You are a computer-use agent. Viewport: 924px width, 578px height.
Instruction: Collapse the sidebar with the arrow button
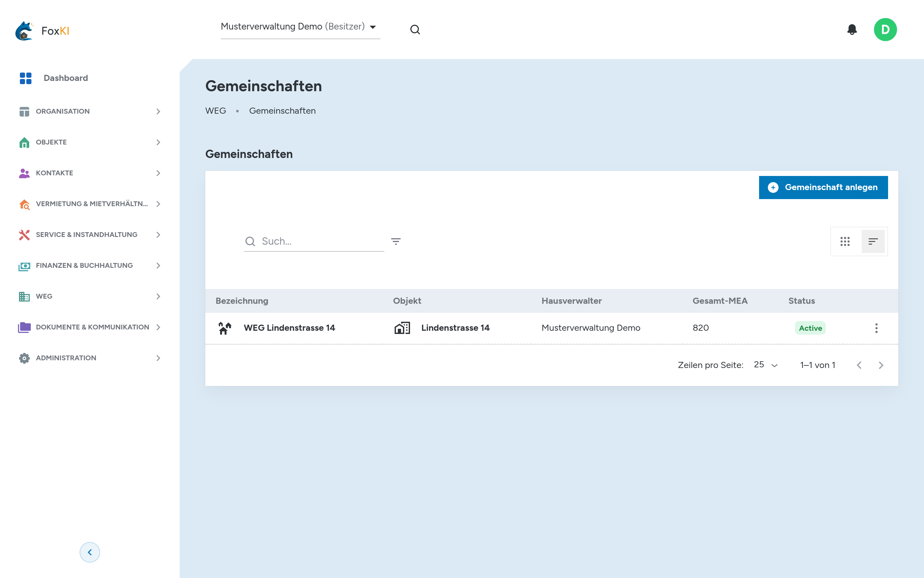[x=90, y=552]
